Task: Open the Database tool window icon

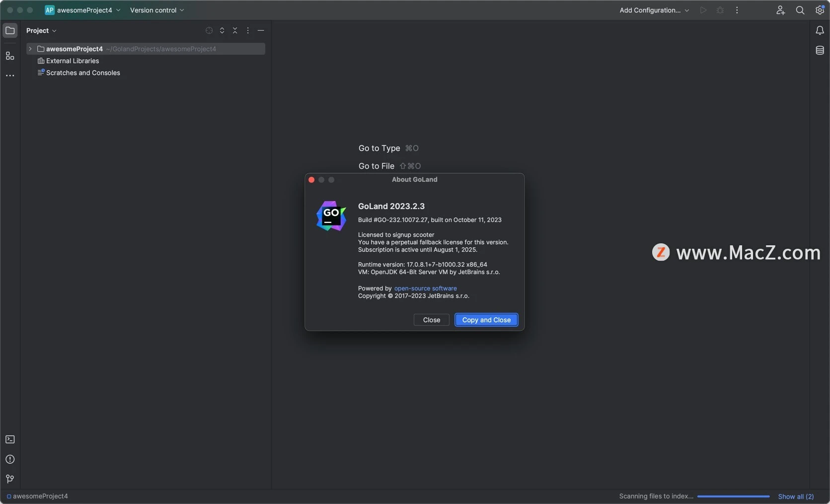Action: (x=820, y=50)
